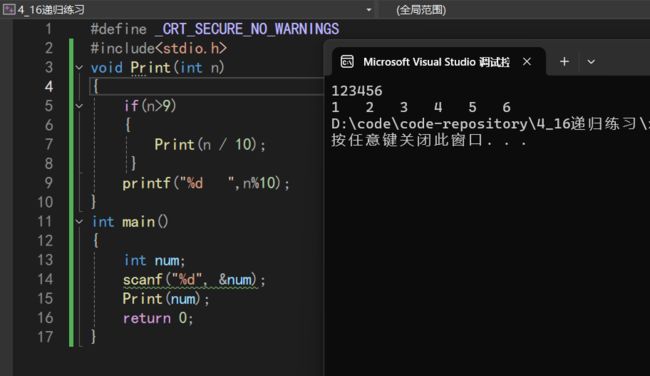Click line number 14 in the gutter

45,279
